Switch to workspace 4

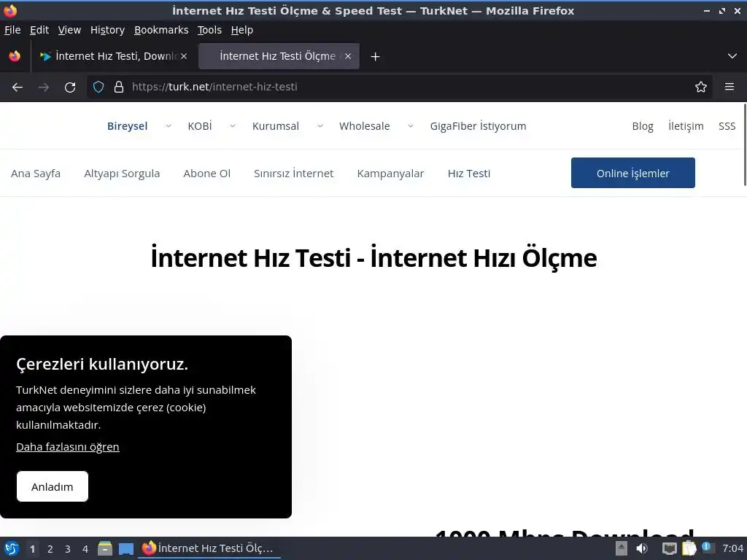(85, 549)
